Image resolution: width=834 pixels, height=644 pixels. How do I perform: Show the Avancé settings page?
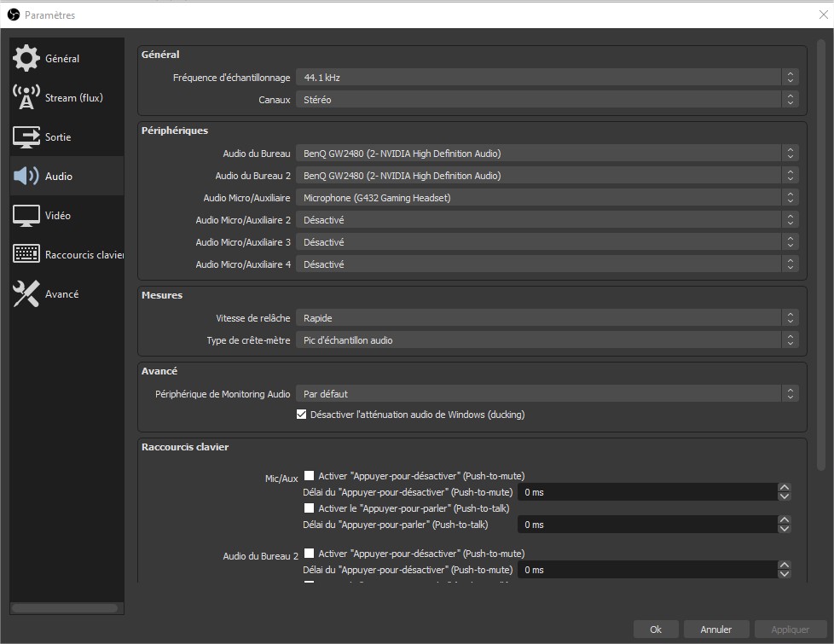(67, 293)
